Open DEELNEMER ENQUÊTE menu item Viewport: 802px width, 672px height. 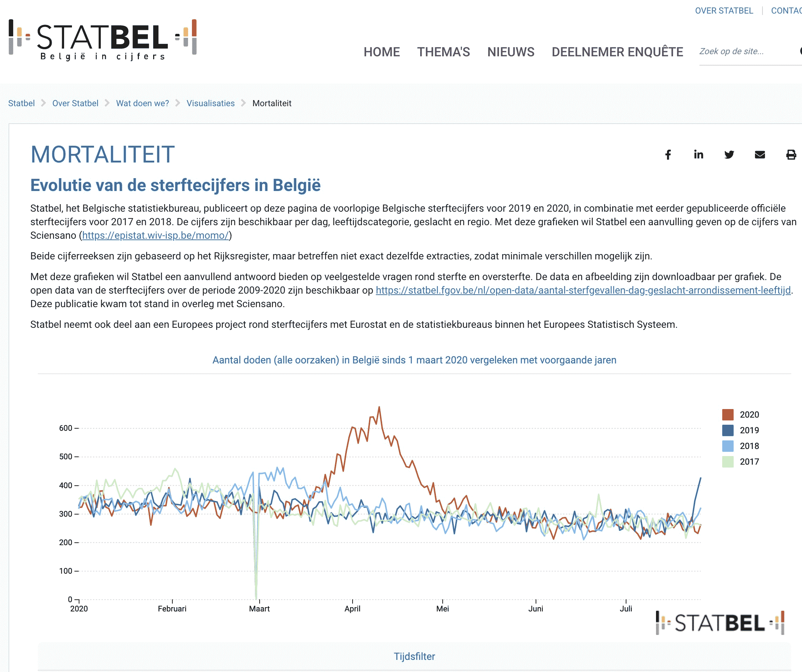click(617, 52)
